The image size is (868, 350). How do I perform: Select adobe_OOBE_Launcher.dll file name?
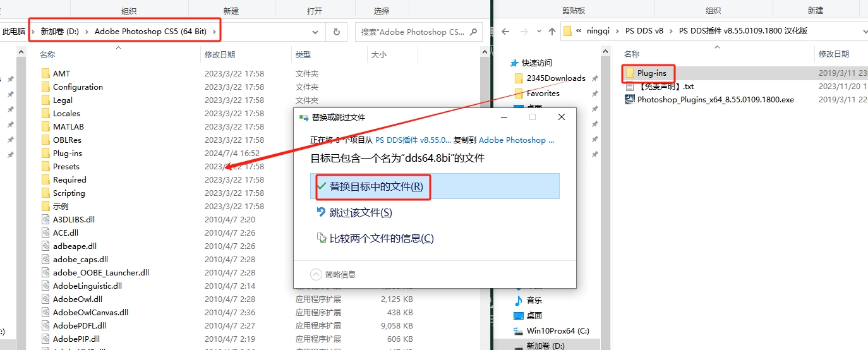click(101, 273)
